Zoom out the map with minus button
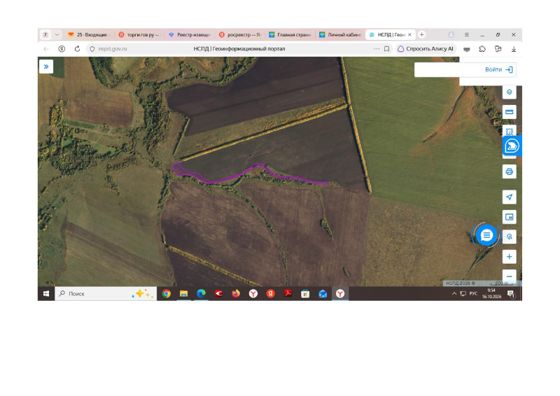560x396 pixels. point(509,276)
